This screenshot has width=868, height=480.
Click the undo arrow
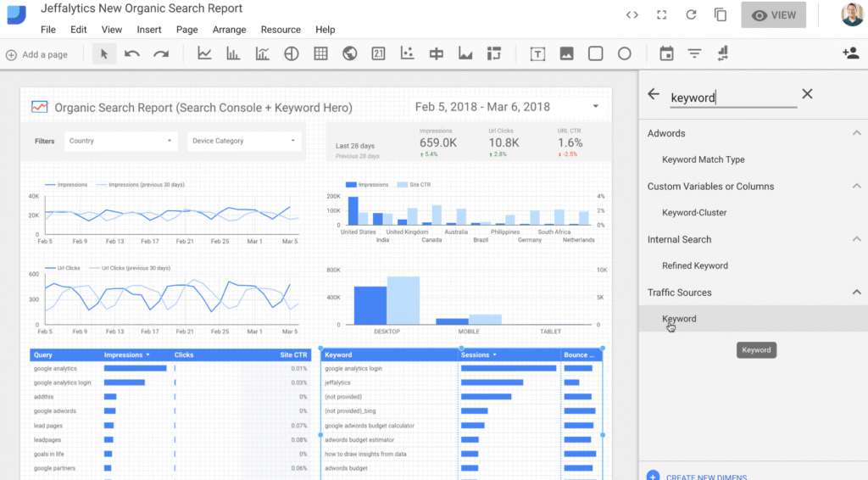click(132, 53)
